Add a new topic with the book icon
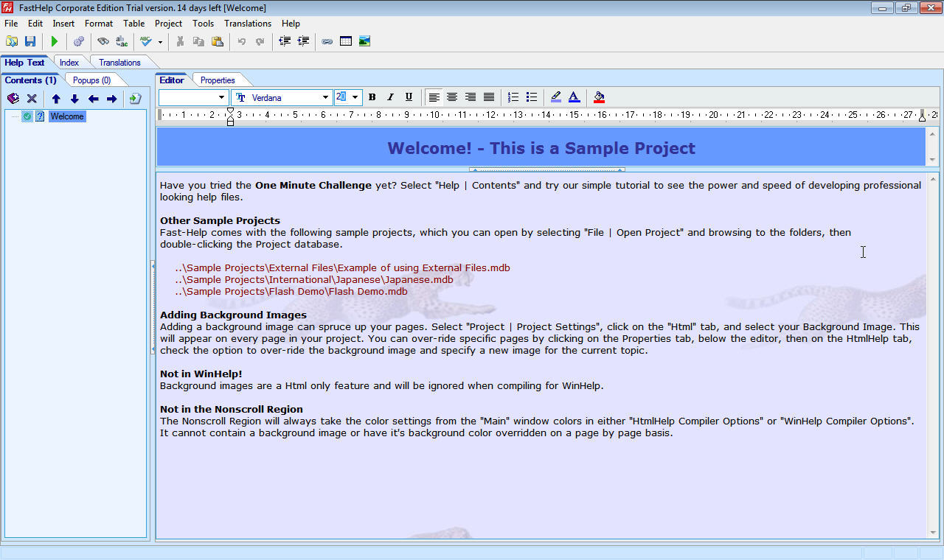Screen dimensions: 944x560 [x=13, y=98]
